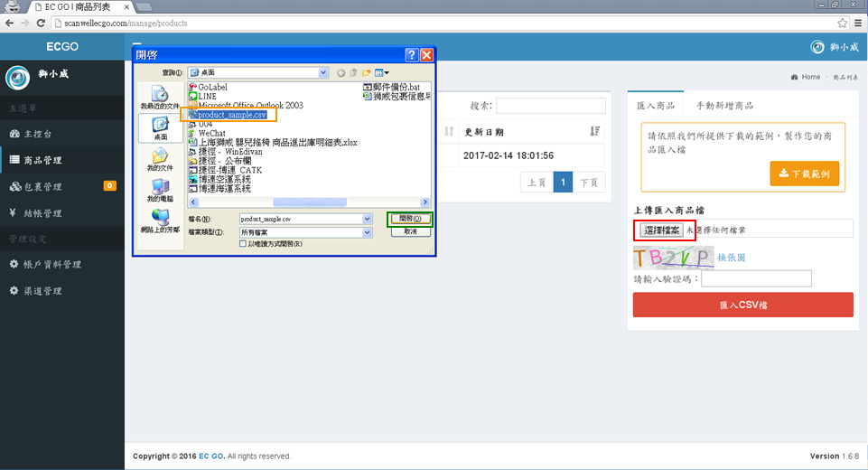The height and width of the screenshot is (470, 868).
Task: Expand the 檔名 filename dropdown
Action: click(x=367, y=219)
